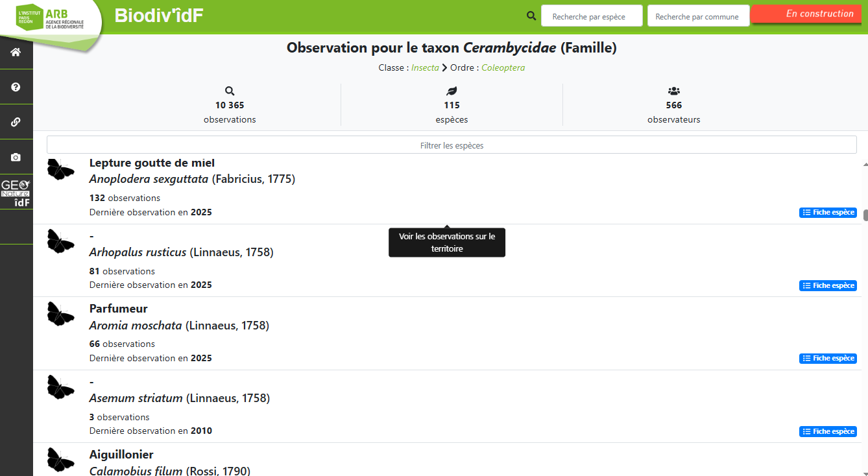Click the butterfly icon for Anoplodera sexguttata
This screenshot has height=476, width=868.
click(x=61, y=170)
